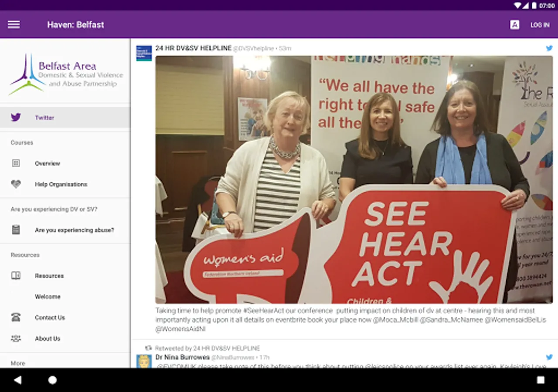Open the See Hear Act tweet photo

(354, 179)
